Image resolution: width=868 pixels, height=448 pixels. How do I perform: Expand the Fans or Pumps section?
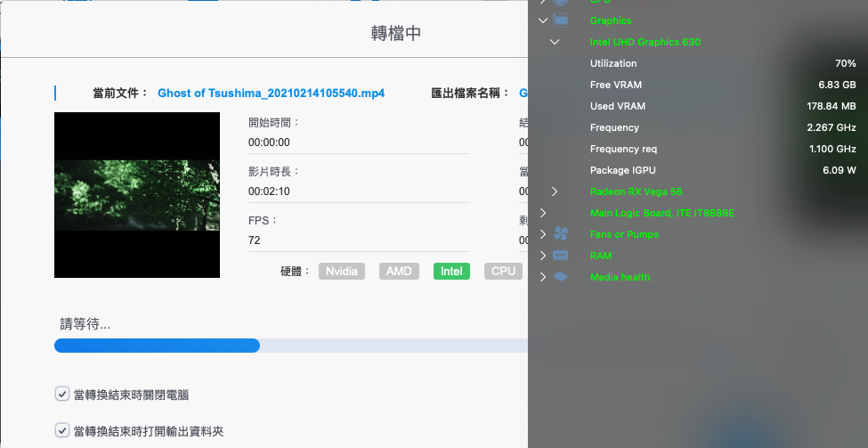(543, 234)
